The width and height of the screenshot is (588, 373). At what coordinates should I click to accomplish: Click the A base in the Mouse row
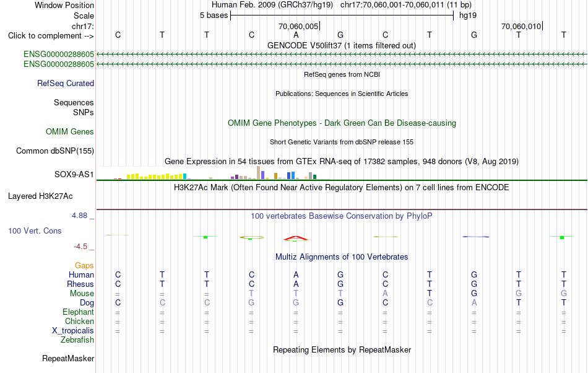pos(385,294)
